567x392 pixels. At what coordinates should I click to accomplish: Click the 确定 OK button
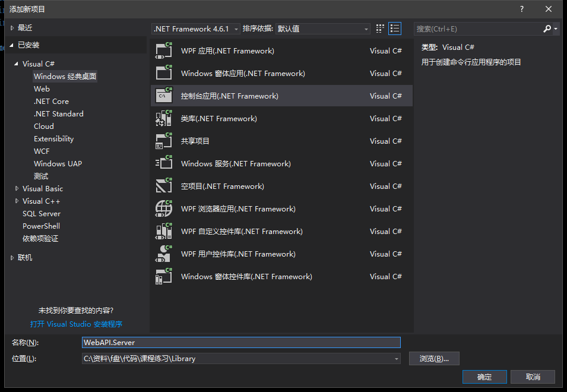pos(484,377)
